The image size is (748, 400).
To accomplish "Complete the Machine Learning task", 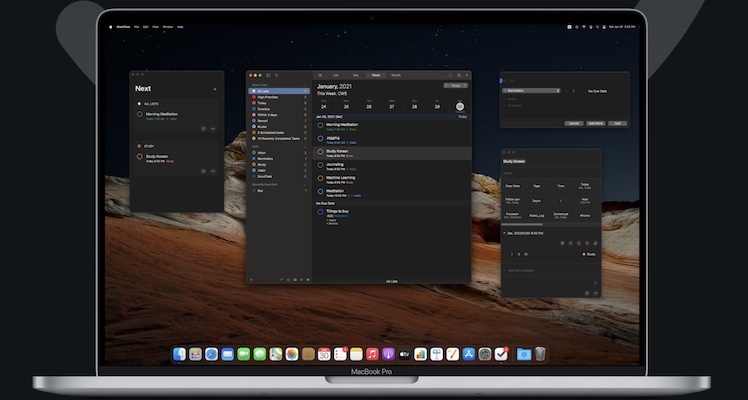I will pyautogui.click(x=321, y=180).
